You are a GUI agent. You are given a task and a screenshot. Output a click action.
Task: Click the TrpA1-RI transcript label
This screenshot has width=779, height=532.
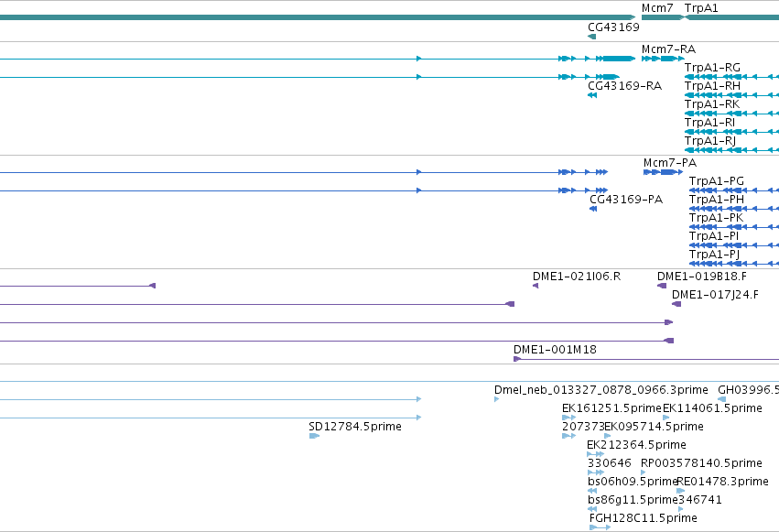click(709, 123)
